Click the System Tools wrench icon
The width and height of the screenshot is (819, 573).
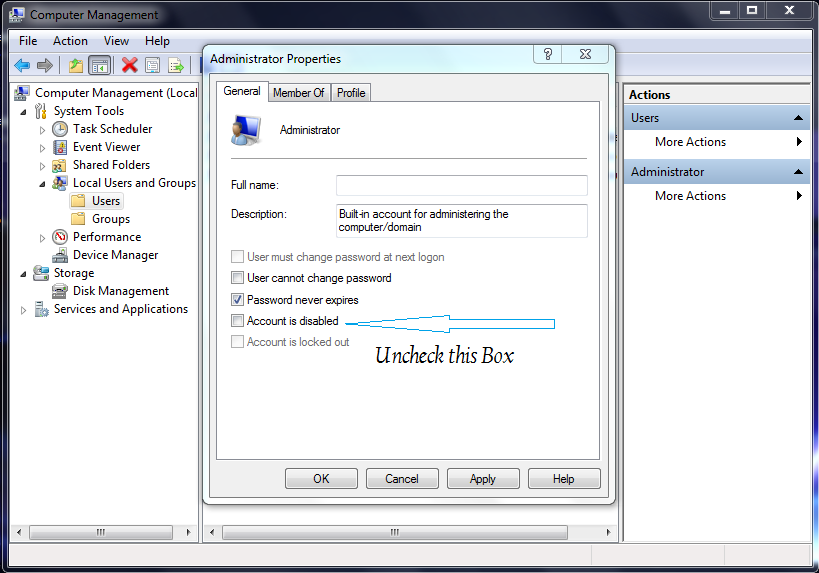[41, 111]
